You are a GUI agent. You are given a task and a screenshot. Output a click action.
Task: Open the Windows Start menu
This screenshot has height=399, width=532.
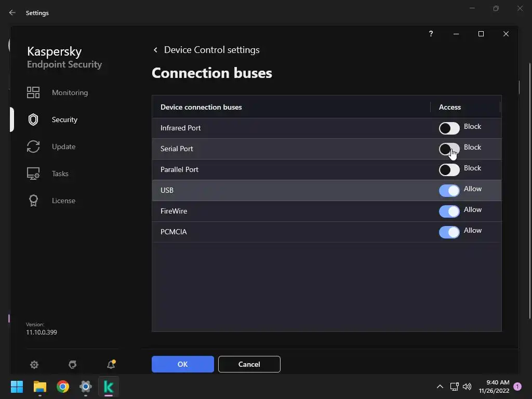pos(17,387)
